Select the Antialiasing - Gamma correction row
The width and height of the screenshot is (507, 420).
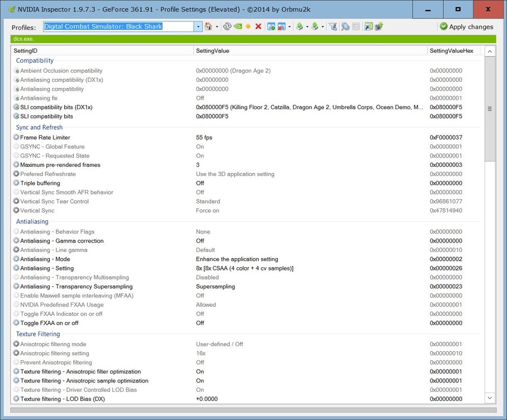(x=248, y=241)
